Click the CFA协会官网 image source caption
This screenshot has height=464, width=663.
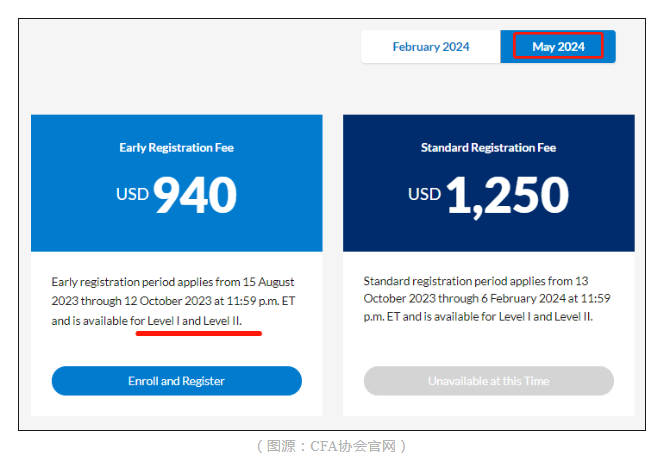pyautogui.click(x=331, y=446)
